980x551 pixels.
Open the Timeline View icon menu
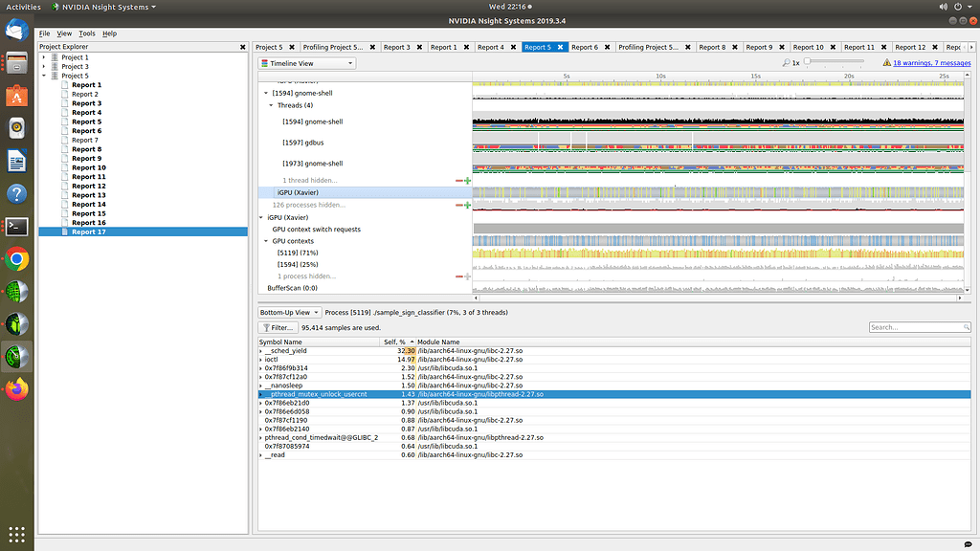[x=265, y=62]
